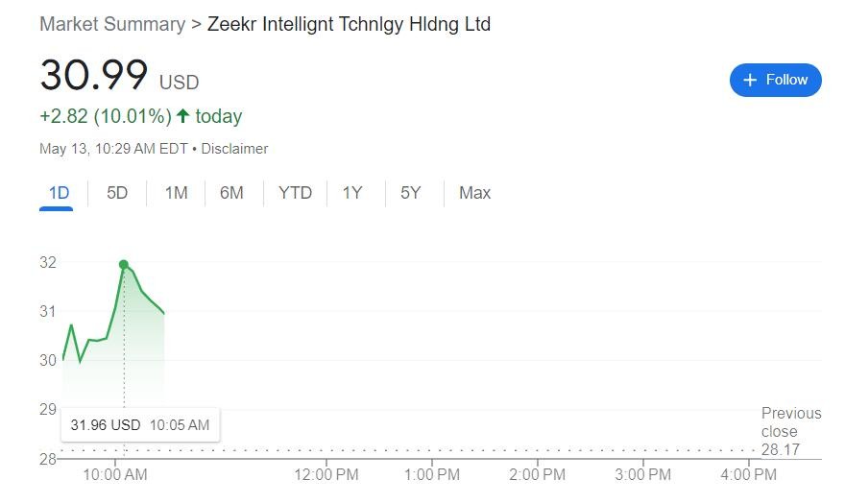The height and width of the screenshot is (504, 845).
Task: Click the Follow button
Action: [x=775, y=80]
